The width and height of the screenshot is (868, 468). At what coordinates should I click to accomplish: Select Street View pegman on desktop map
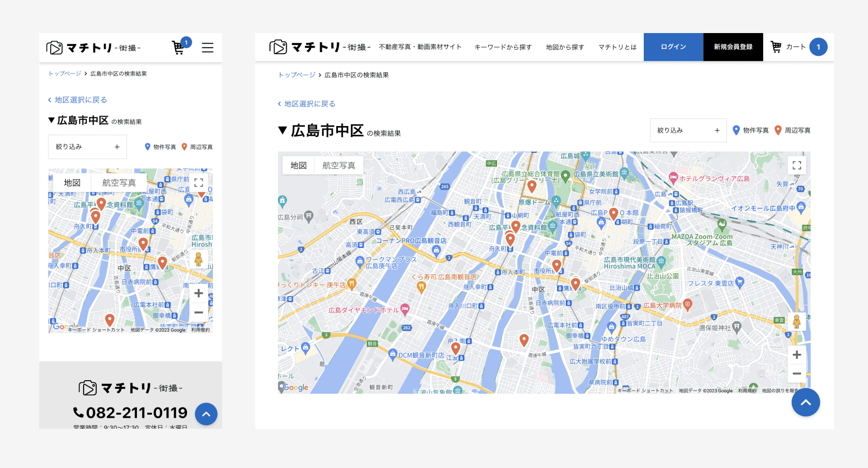coord(797,321)
